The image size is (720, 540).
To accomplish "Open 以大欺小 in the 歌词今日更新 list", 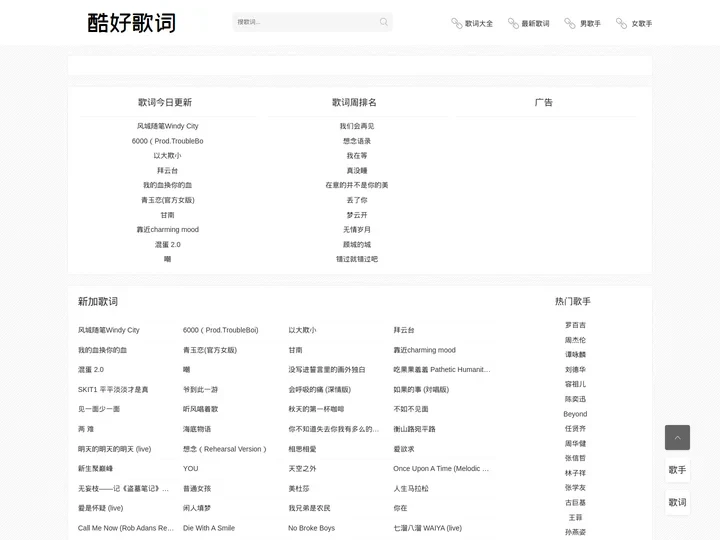I will (x=168, y=156).
